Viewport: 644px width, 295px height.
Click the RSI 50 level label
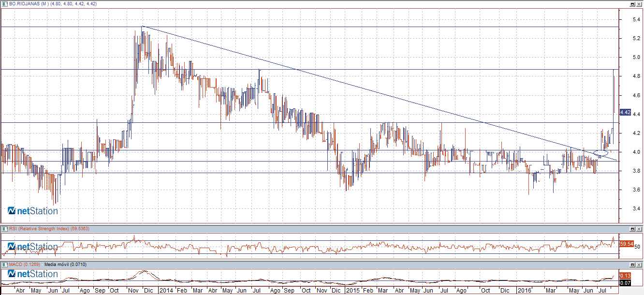coord(638,247)
